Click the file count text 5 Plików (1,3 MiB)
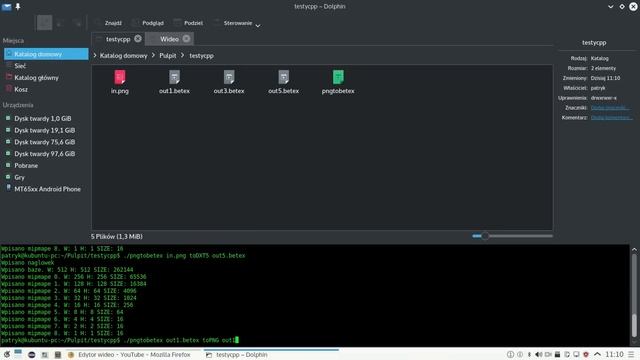This screenshot has width=640, height=360. [117, 236]
